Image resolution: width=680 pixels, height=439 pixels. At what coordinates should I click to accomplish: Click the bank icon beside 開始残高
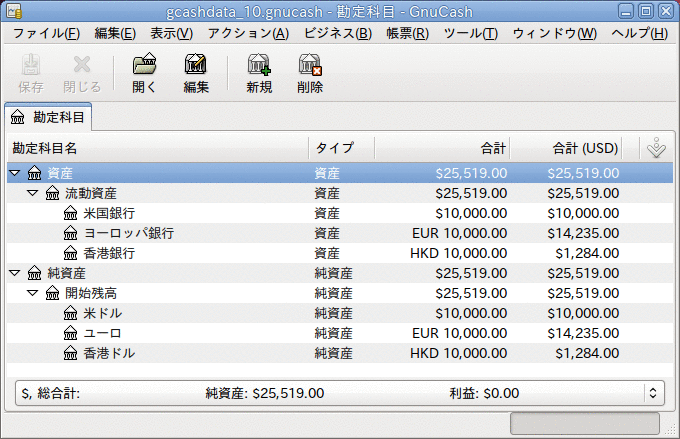pos(52,293)
